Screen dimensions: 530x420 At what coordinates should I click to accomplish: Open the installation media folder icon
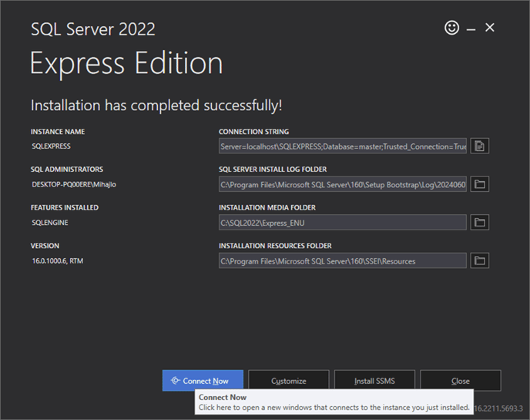click(x=479, y=223)
